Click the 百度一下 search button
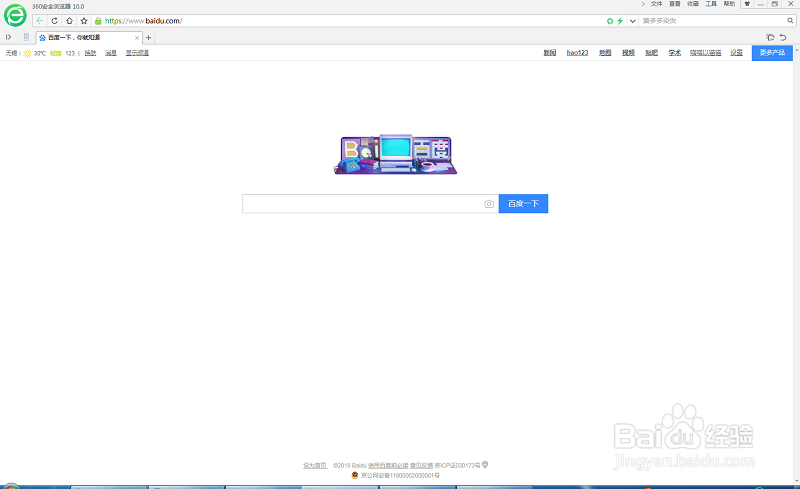Viewport: 800px width, 489px height. [x=523, y=204]
